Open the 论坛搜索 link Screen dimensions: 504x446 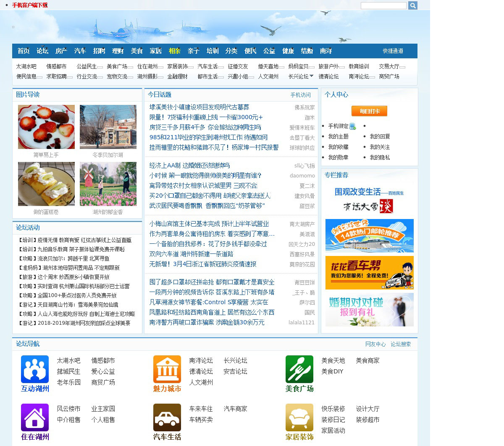tap(400, 344)
